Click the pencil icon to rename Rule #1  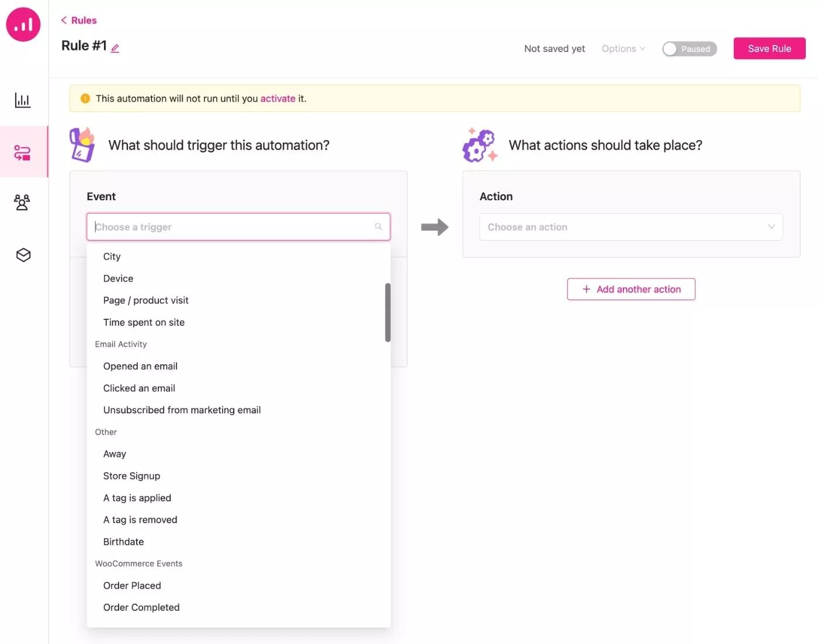(115, 48)
